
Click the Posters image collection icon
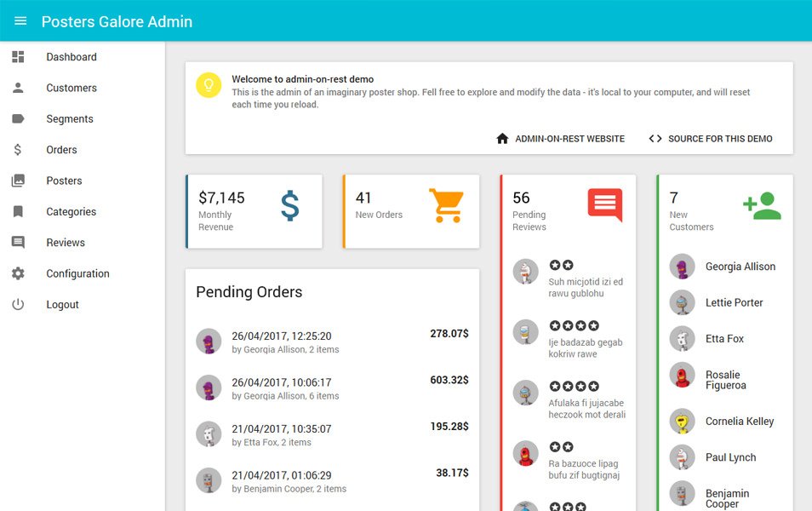pyautogui.click(x=18, y=181)
